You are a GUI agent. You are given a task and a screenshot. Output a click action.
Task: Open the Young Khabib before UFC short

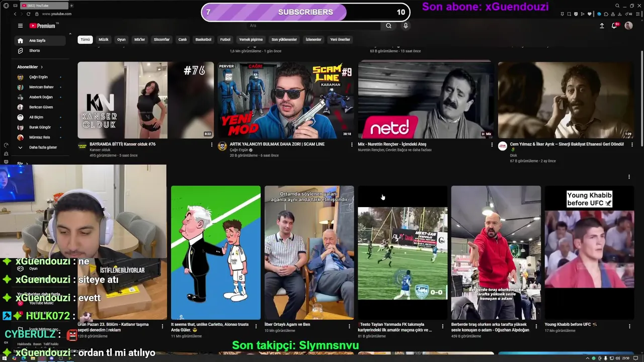tap(589, 252)
